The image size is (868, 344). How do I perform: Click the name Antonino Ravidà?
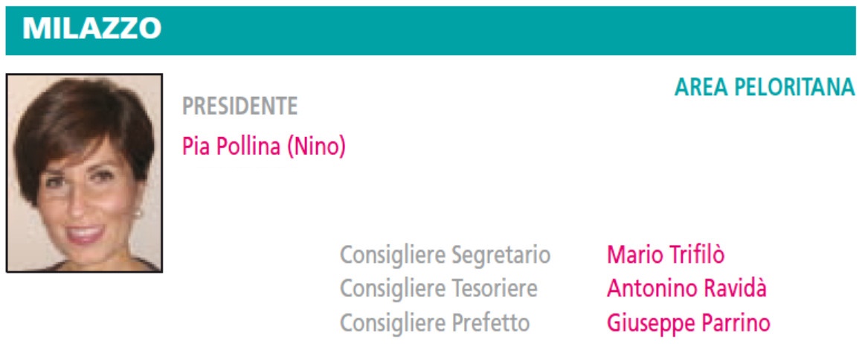(687, 289)
